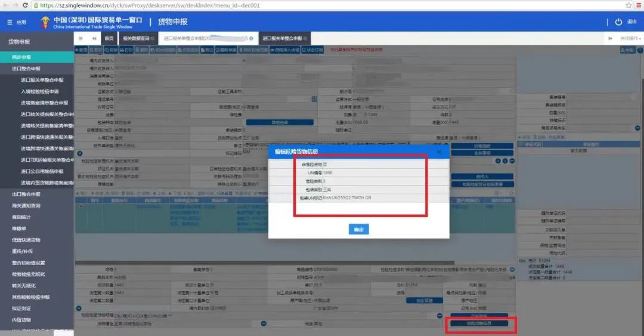Select 进口报关单整合申报 in sidebar
Viewport: 644px width, 336px height.
pyautogui.click(x=42, y=80)
